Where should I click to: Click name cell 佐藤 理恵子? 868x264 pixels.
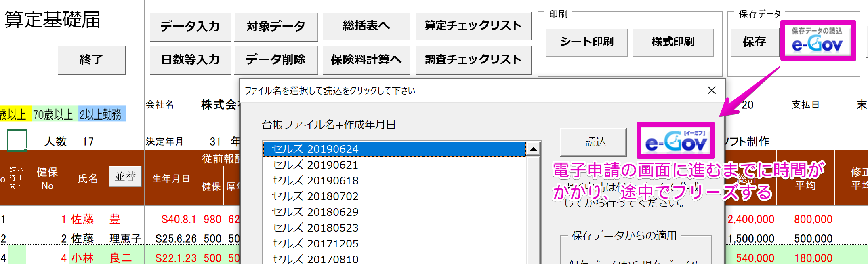(106, 239)
